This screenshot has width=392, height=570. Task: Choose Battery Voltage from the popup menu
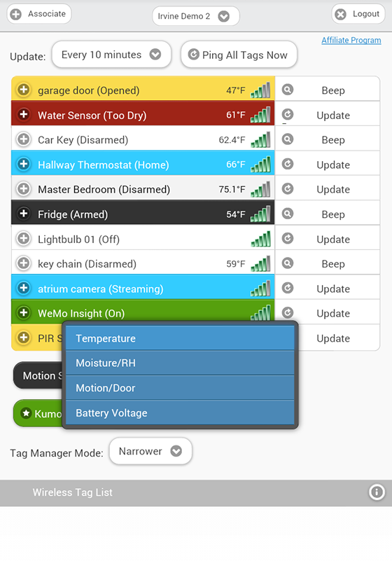click(180, 412)
